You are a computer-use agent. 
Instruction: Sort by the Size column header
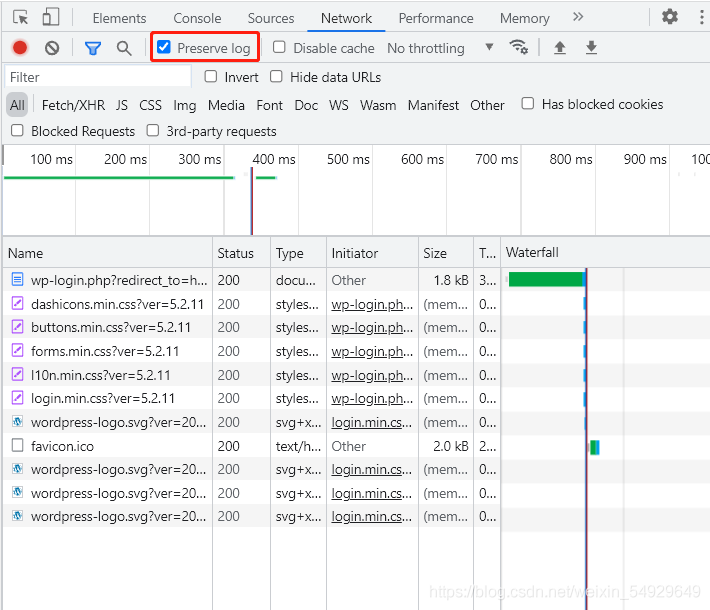(x=446, y=253)
